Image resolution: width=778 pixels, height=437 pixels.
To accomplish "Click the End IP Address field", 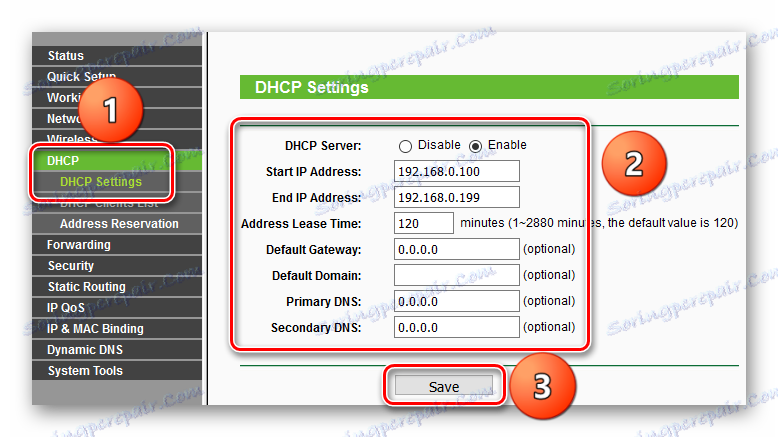I will click(x=457, y=197).
